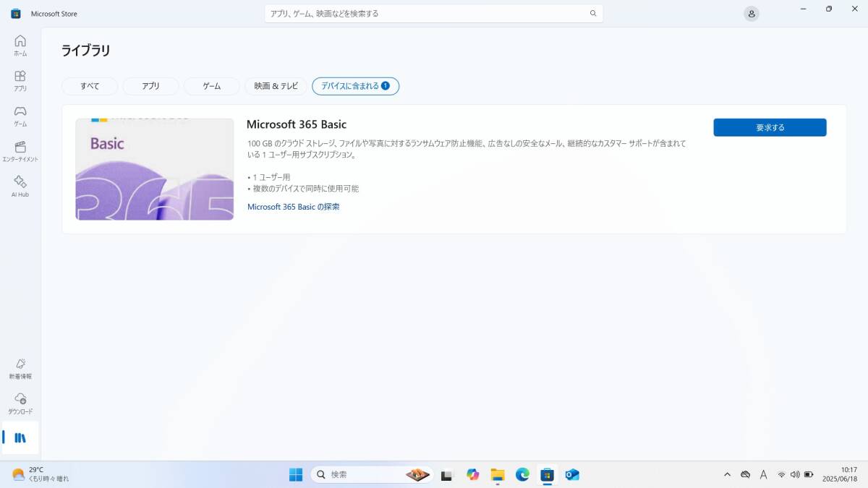Toggle the デバイスに含まれる filter
The image size is (868, 488).
coord(355,85)
